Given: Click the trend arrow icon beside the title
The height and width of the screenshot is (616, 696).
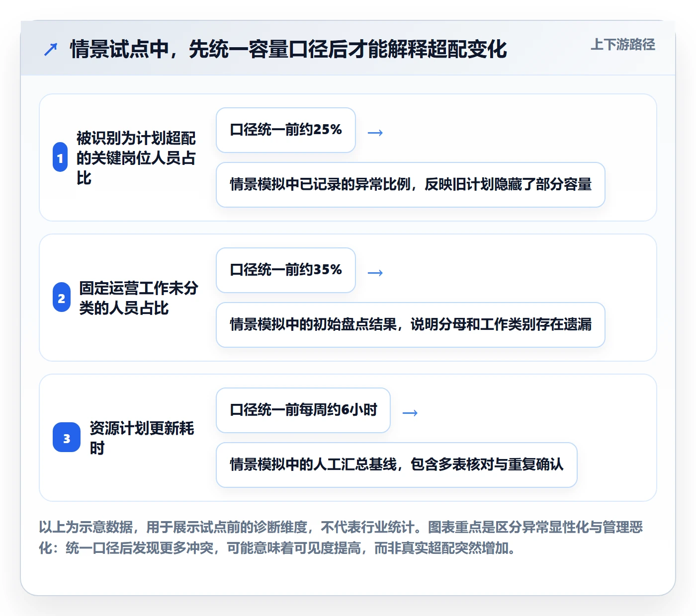Looking at the screenshot, I should [51, 49].
